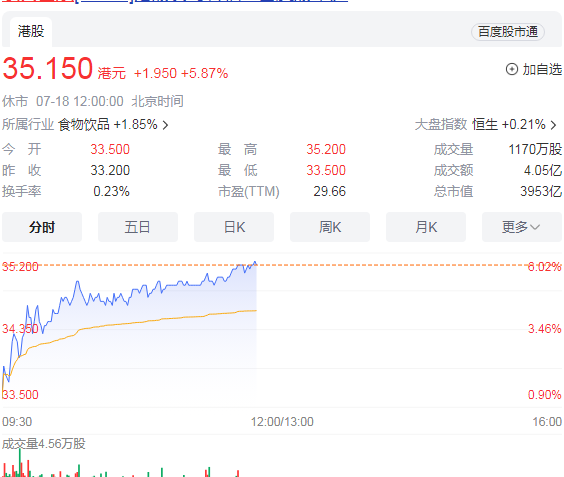Click the 成交额 value 4.05亿
This screenshot has width=564, height=477.
(x=543, y=170)
